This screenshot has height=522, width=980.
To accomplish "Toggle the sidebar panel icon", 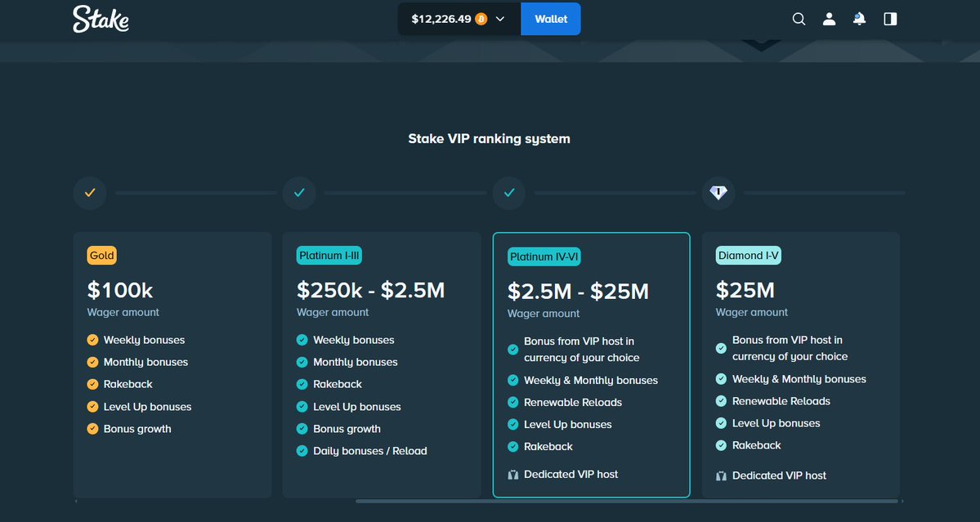I will (891, 19).
